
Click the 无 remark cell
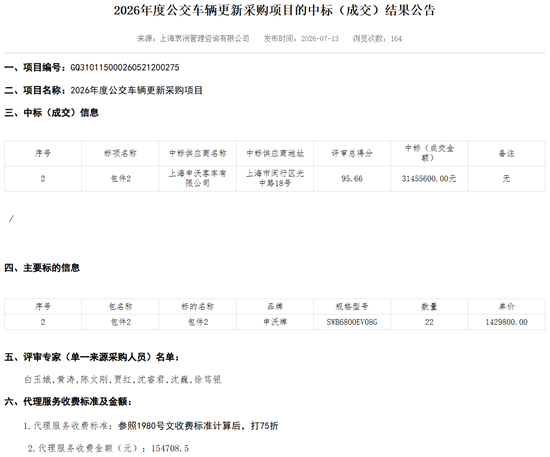506,179
